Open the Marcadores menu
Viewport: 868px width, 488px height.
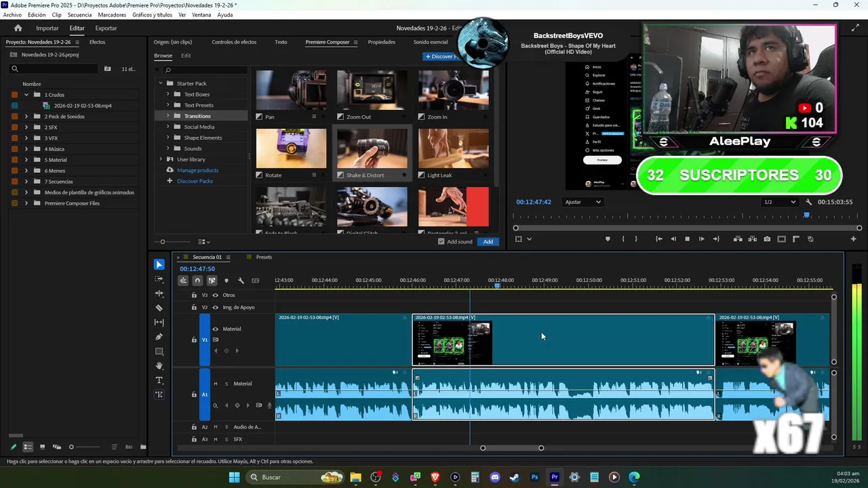[x=112, y=15]
